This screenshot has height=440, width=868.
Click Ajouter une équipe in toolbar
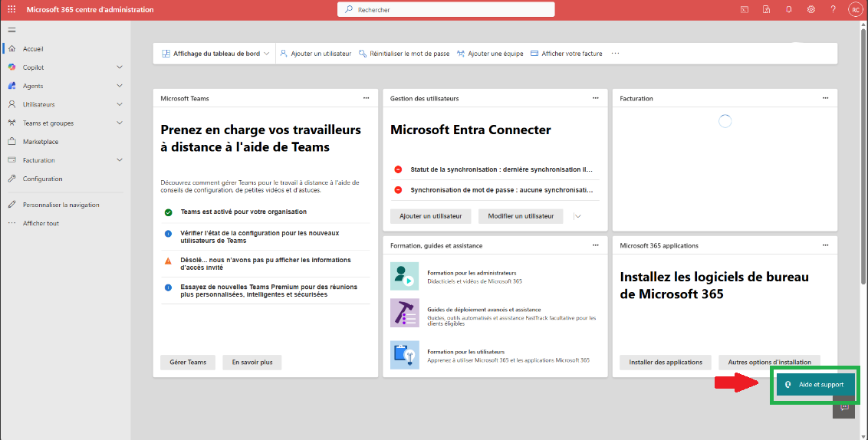pos(490,54)
